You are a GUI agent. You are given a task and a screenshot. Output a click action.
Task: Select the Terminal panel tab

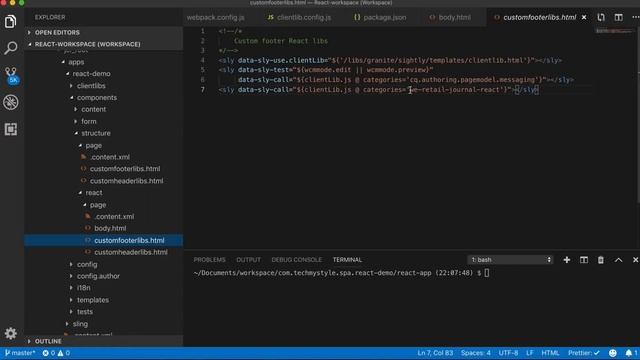pos(347,260)
